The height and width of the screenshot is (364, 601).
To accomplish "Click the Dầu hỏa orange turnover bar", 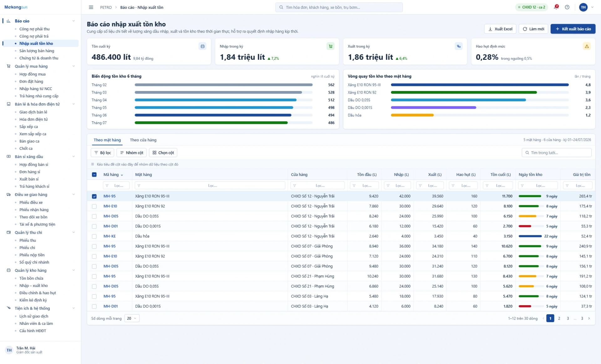I will pos(412,115).
